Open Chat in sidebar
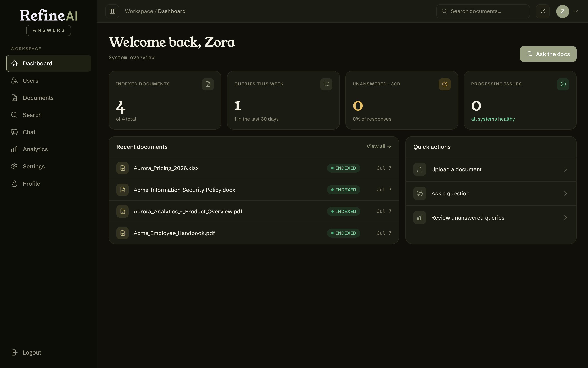This screenshot has height=368, width=588. pyautogui.click(x=49, y=132)
